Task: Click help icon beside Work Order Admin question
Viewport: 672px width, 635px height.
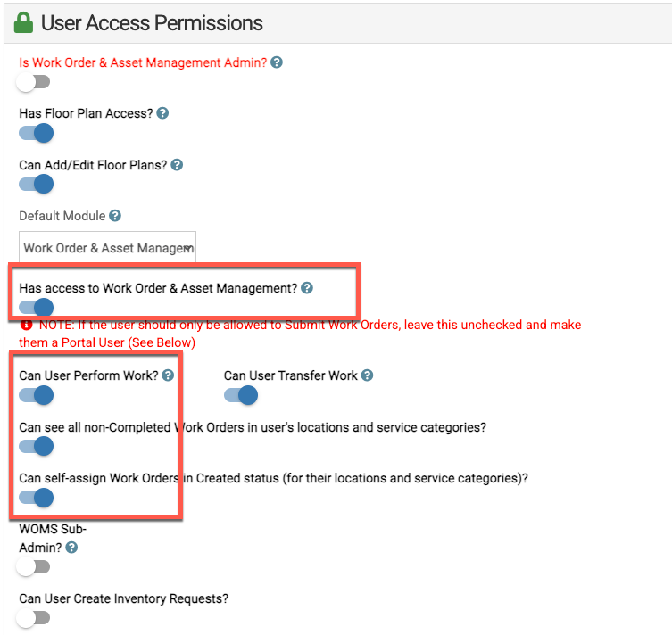Action: (x=277, y=62)
